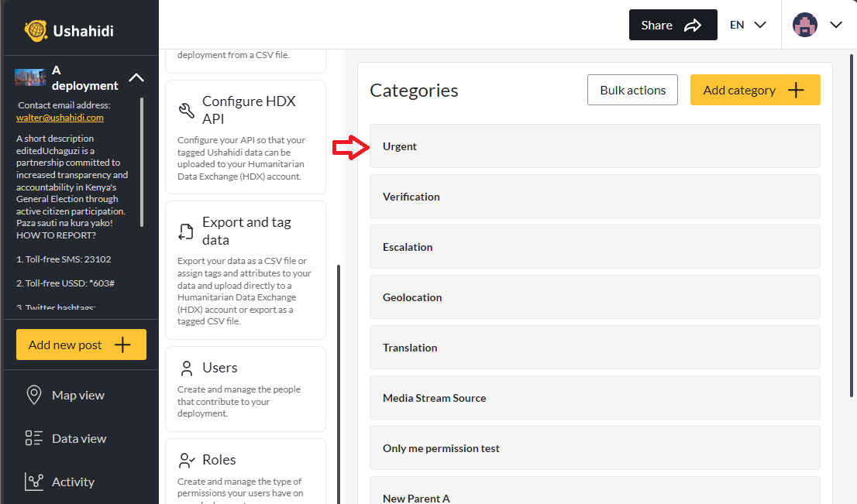The image size is (857, 504).
Task: Click the Add new post button
Action: [x=81, y=344]
